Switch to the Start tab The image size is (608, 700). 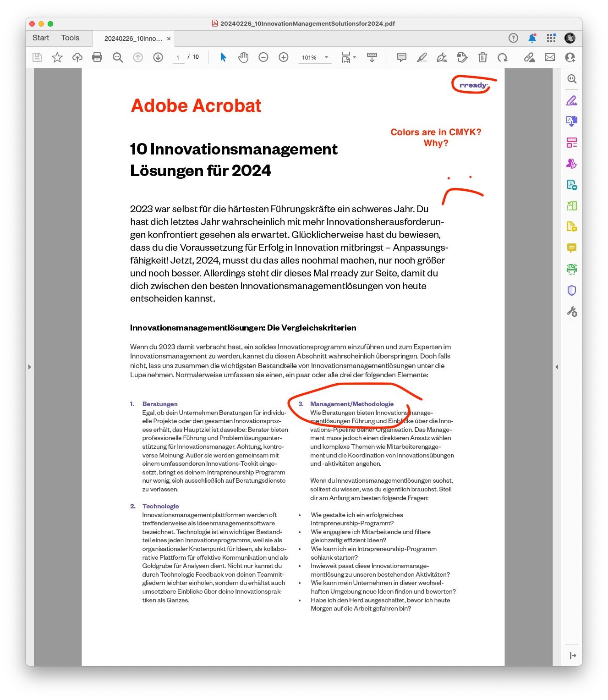coord(41,38)
